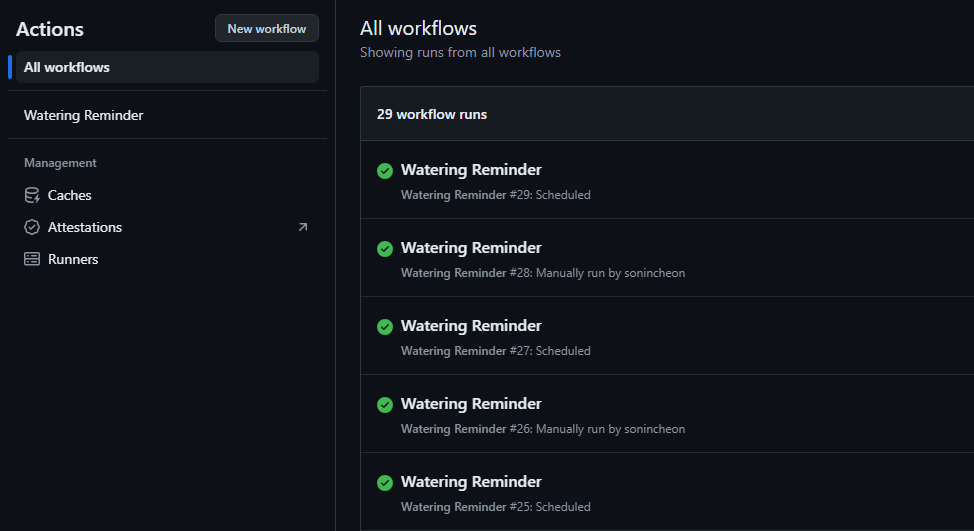Click the green success check for run #25
The image size is (974, 531).
point(385,483)
